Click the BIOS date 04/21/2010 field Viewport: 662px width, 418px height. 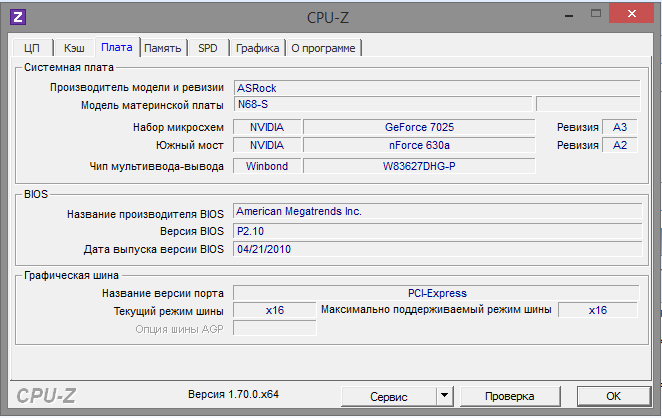click(436, 250)
